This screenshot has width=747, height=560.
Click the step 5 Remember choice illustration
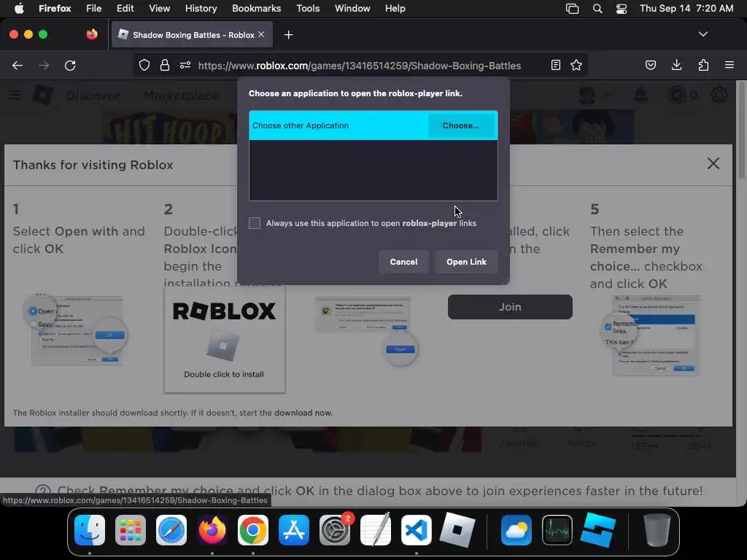pyautogui.click(x=651, y=335)
